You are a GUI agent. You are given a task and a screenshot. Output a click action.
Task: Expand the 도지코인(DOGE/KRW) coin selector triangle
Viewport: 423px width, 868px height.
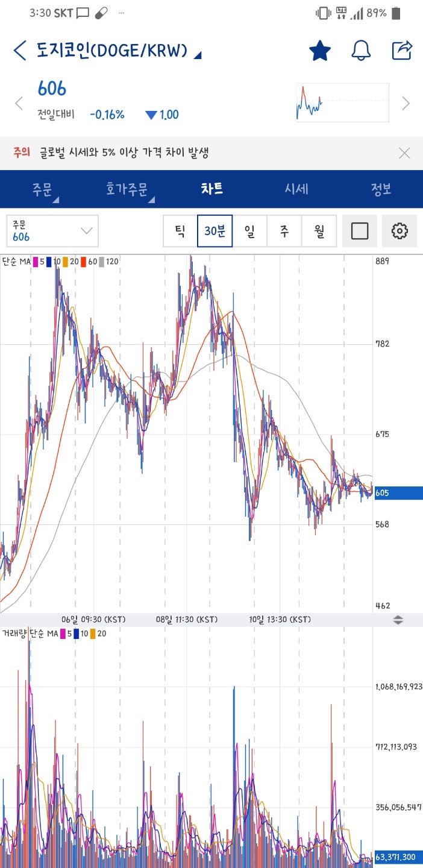tap(198, 55)
